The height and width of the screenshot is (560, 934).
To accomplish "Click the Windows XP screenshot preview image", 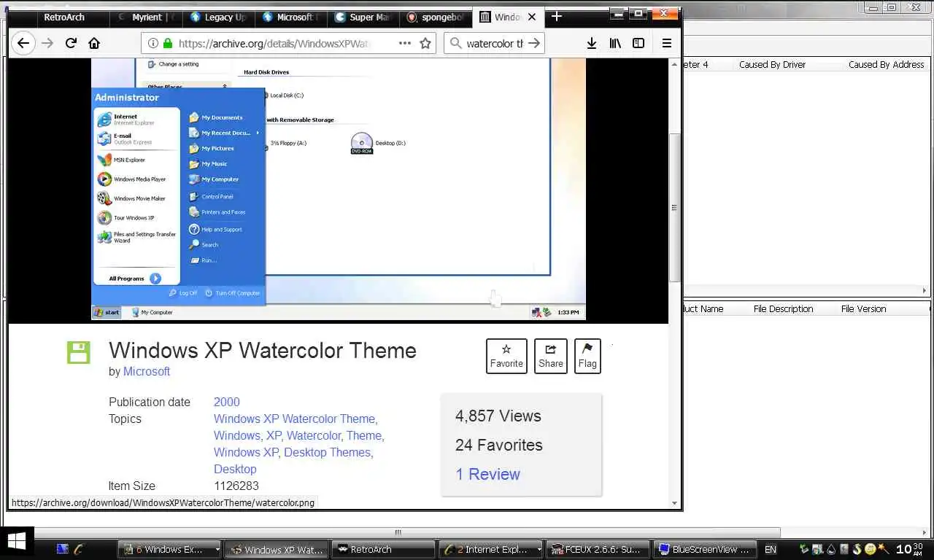I will click(x=339, y=190).
